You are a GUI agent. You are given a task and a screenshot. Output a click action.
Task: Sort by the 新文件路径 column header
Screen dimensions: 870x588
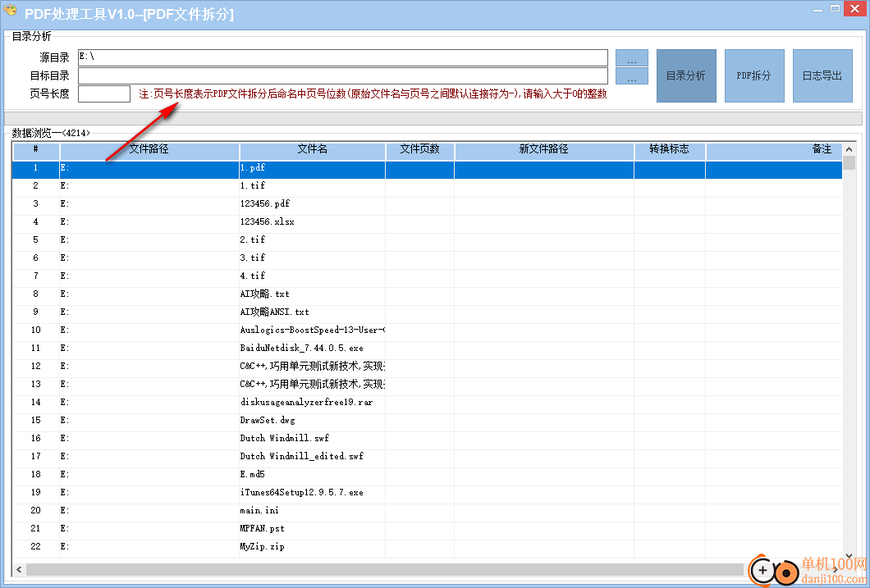coord(544,149)
